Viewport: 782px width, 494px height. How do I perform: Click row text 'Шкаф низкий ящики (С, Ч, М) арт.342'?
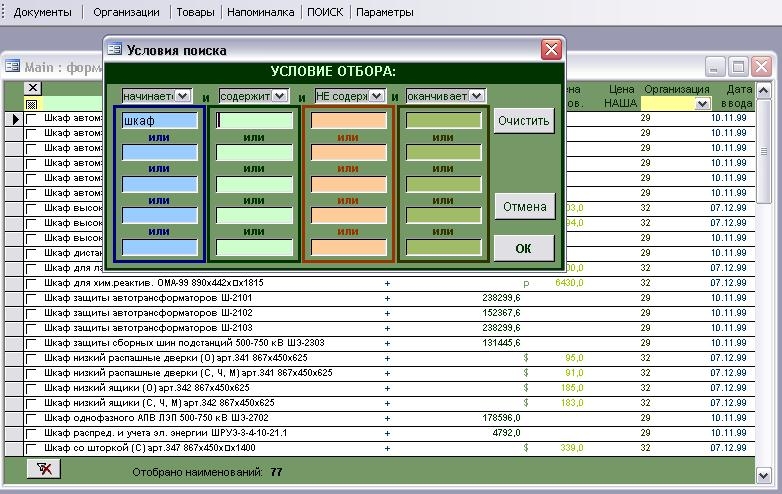(x=159, y=403)
